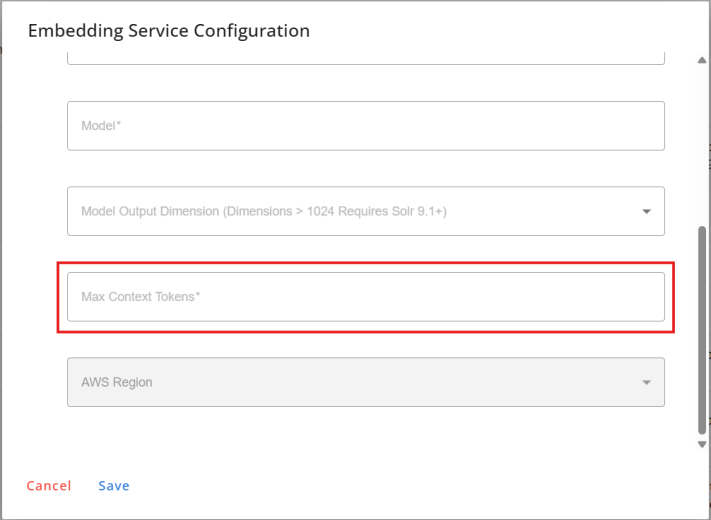711x520 pixels.
Task: Click the vertical scrollbar thumb
Action: coord(702,330)
